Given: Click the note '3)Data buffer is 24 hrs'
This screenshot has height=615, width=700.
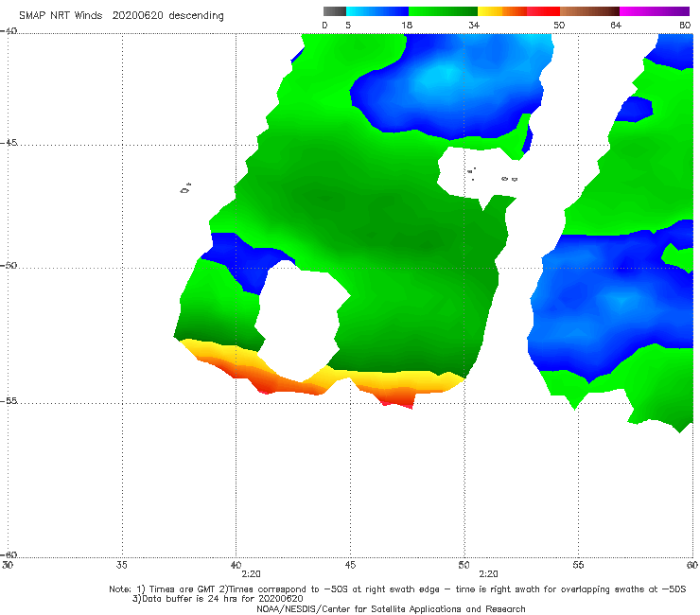Looking at the screenshot, I should 218,599.
